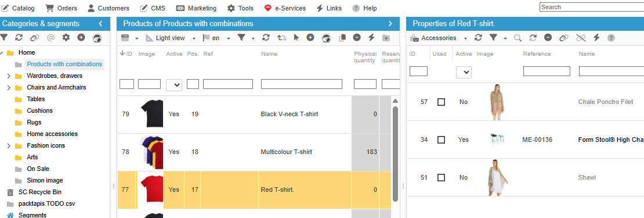Click the gear icon in Categories toolbar

click(x=66, y=37)
